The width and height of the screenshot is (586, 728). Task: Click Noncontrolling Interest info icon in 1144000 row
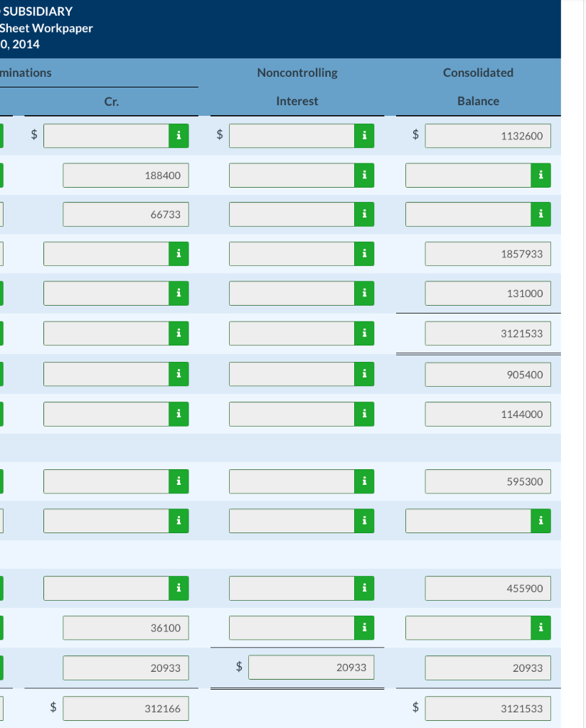coord(364,414)
